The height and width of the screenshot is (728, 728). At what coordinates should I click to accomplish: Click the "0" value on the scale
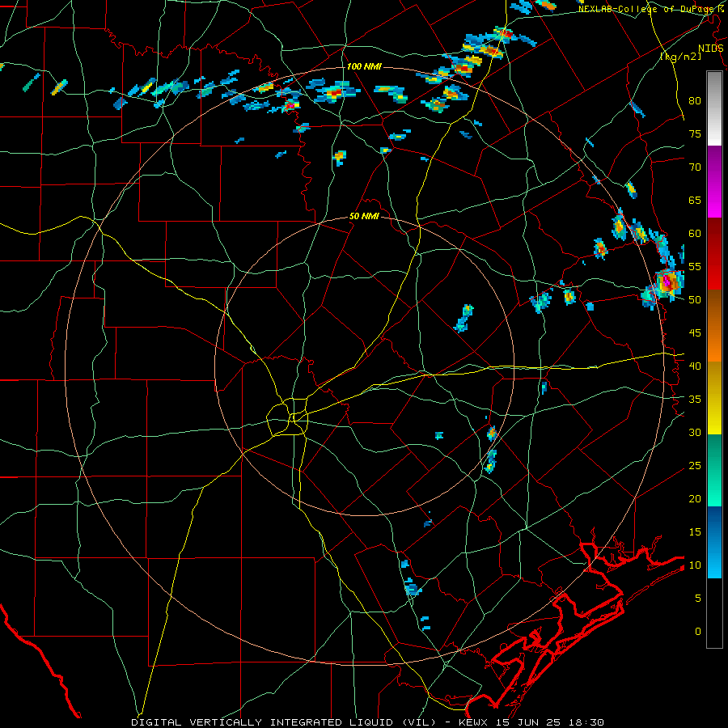[x=698, y=632]
